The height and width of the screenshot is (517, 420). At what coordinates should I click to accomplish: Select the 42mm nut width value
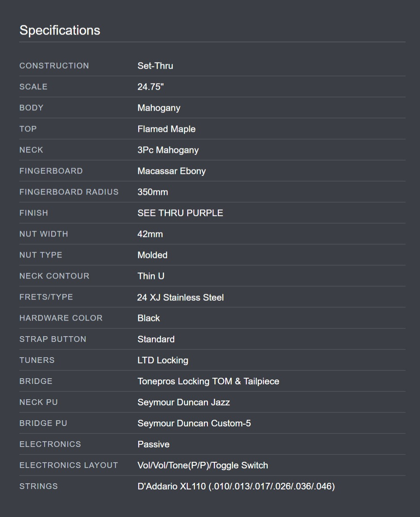click(150, 234)
